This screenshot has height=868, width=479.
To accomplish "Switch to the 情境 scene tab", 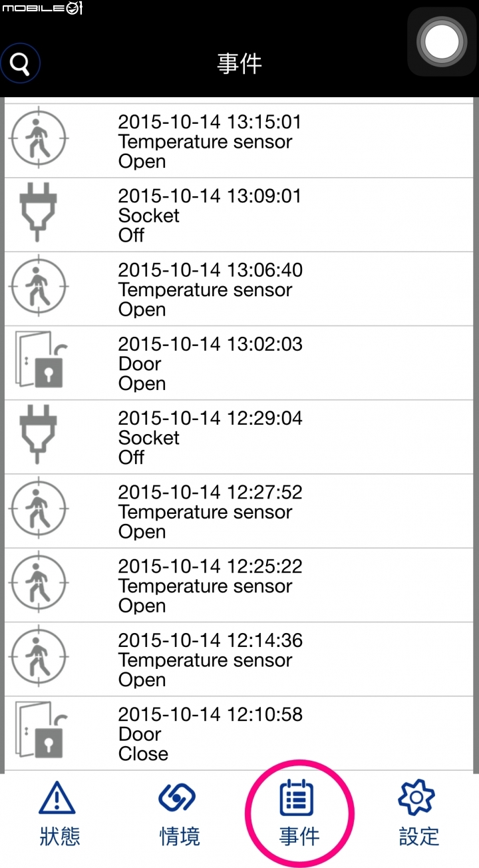I will tap(180, 813).
